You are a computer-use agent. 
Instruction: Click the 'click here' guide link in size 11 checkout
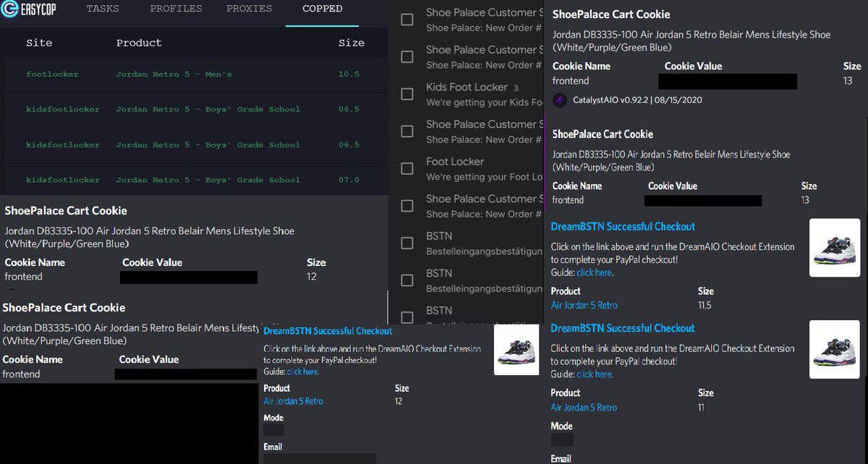pos(595,374)
